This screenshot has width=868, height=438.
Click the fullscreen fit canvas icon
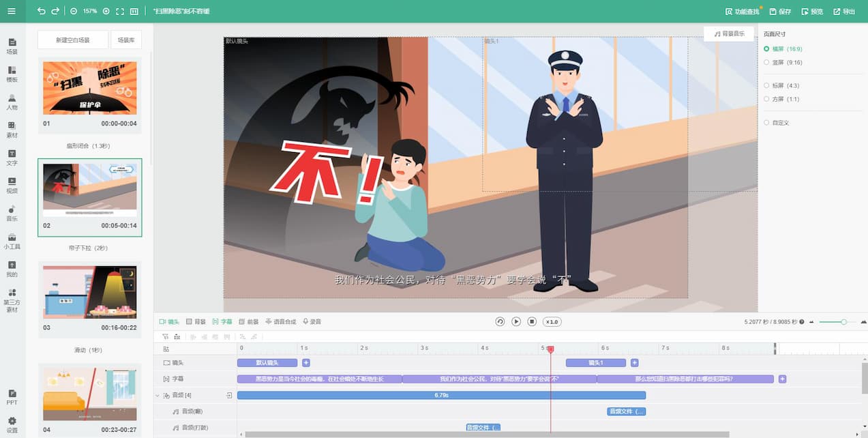coord(120,12)
